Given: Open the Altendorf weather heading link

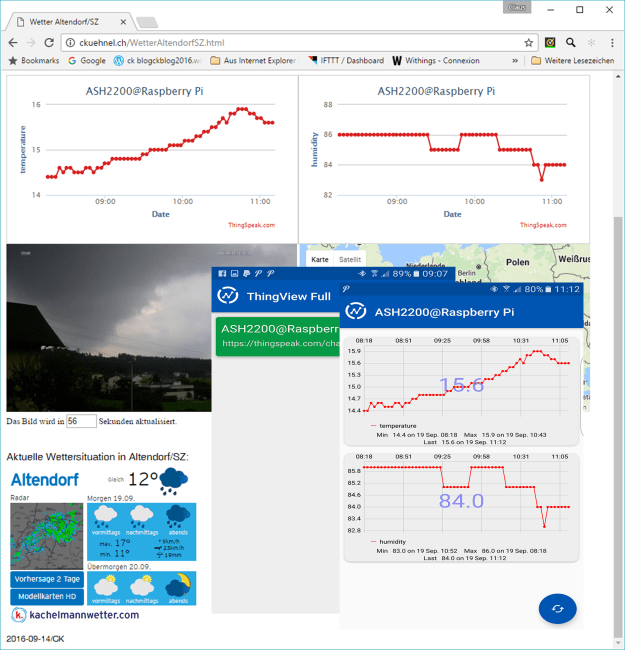Looking at the screenshot, I should [44, 480].
